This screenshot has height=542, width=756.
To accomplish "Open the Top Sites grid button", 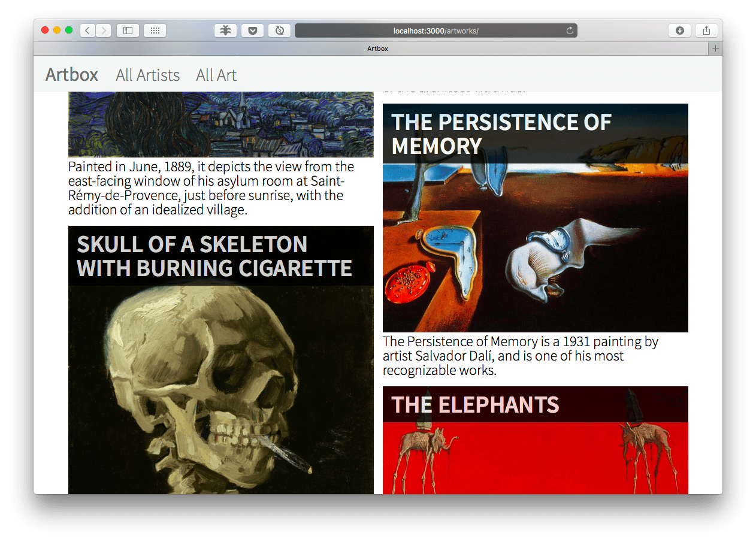I will (155, 31).
